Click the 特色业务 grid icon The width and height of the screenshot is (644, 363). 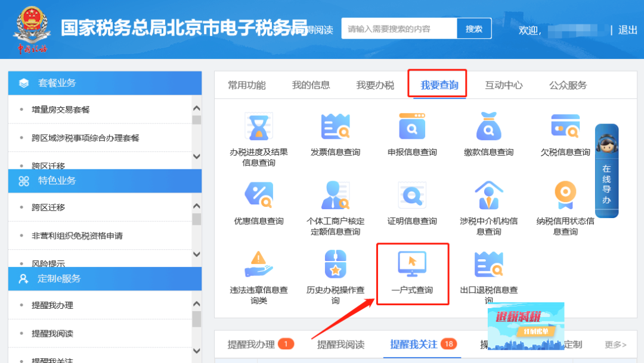point(24,181)
